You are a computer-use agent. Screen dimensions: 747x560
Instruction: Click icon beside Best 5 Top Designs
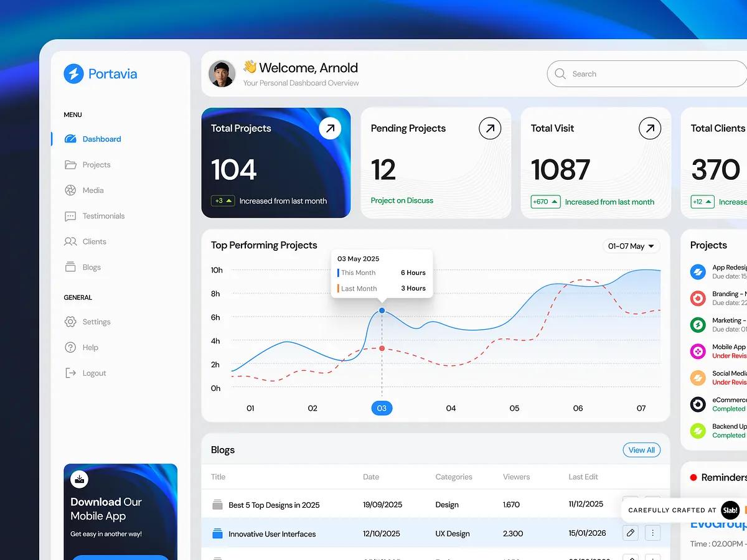point(217,505)
